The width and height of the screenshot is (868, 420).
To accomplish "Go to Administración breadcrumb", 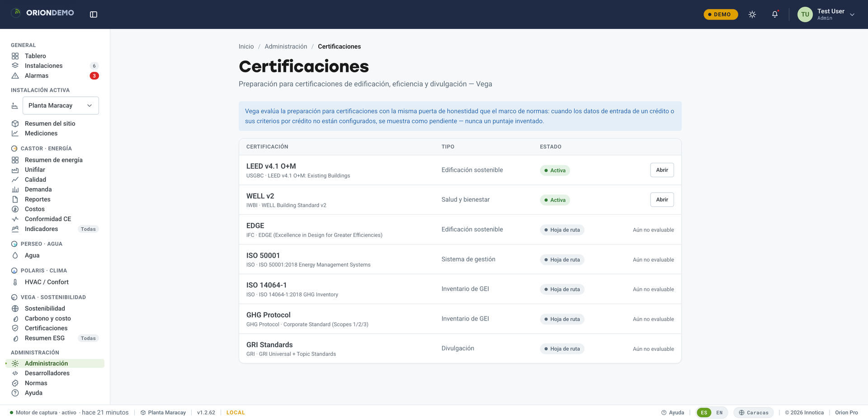I will click(286, 47).
